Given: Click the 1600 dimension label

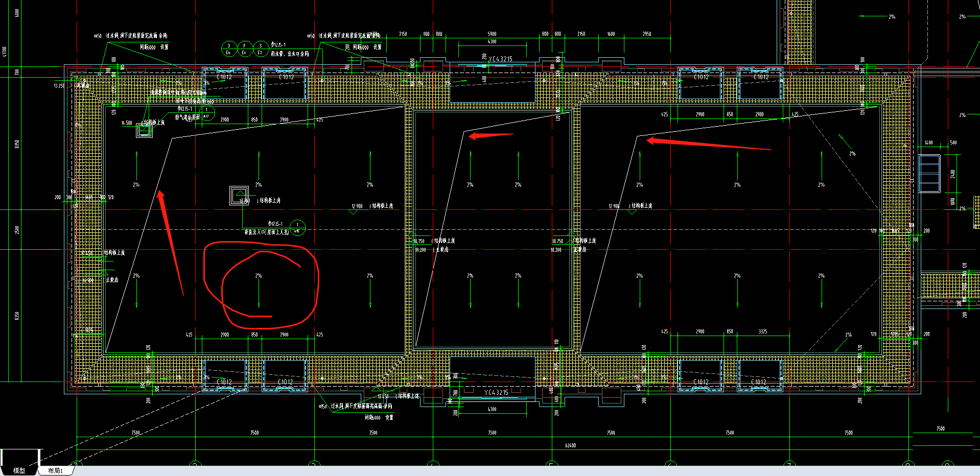Looking at the screenshot, I should tap(611, 34).
